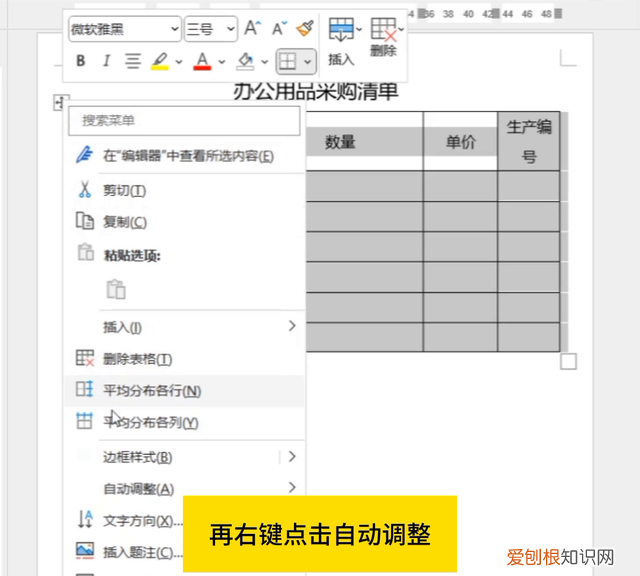The width and height of the screenshot is (640, 576).
Task: Click the Delete table icon with red X
Action: pos(384,29)
